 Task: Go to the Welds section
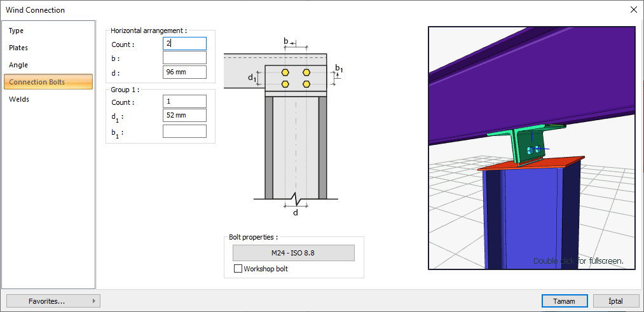(x=19, y=99)
